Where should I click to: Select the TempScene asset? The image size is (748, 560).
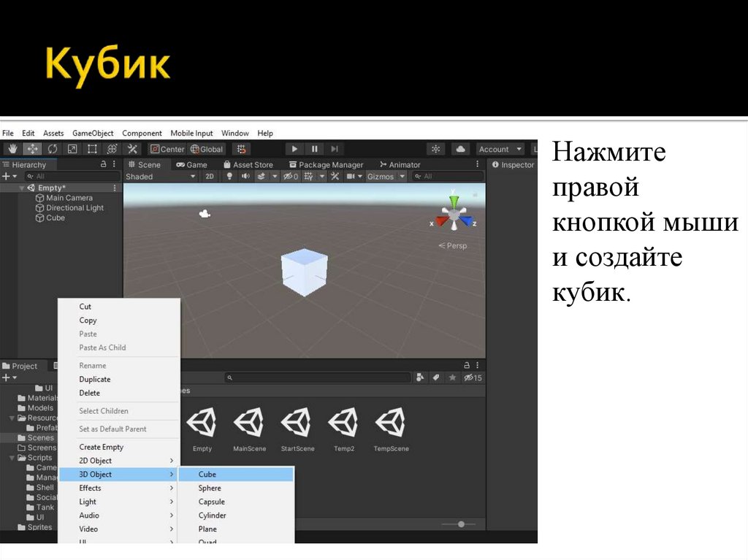tap(392, 429)
